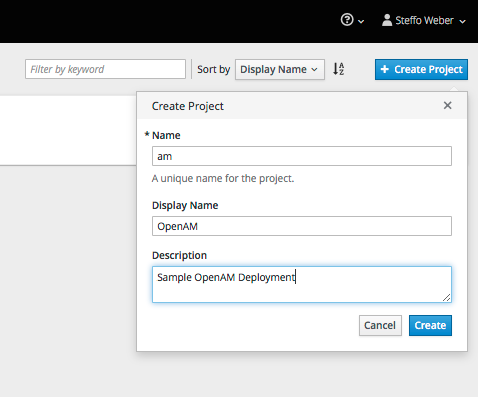Image resolution: width=478 pixels, height=397 pixels.
Task: Click the text A unique name for the project.
Action: [x=223, y=179]
